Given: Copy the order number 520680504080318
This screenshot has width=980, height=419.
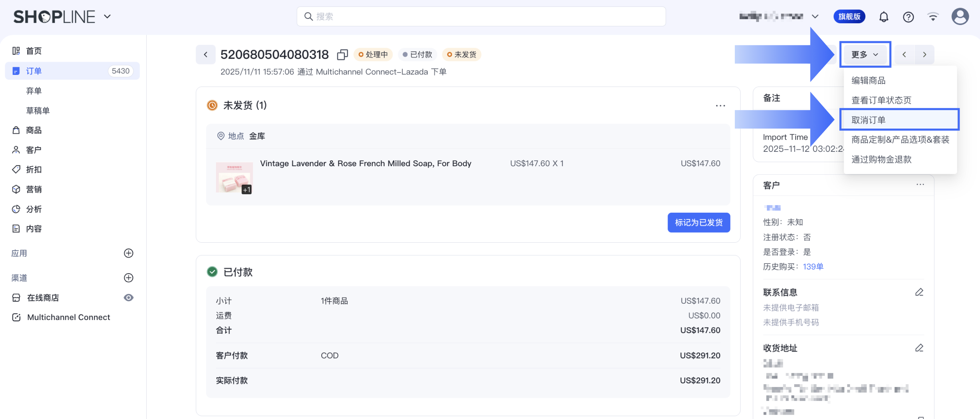Looking at the screenshot, I should [x=342, y=54].
